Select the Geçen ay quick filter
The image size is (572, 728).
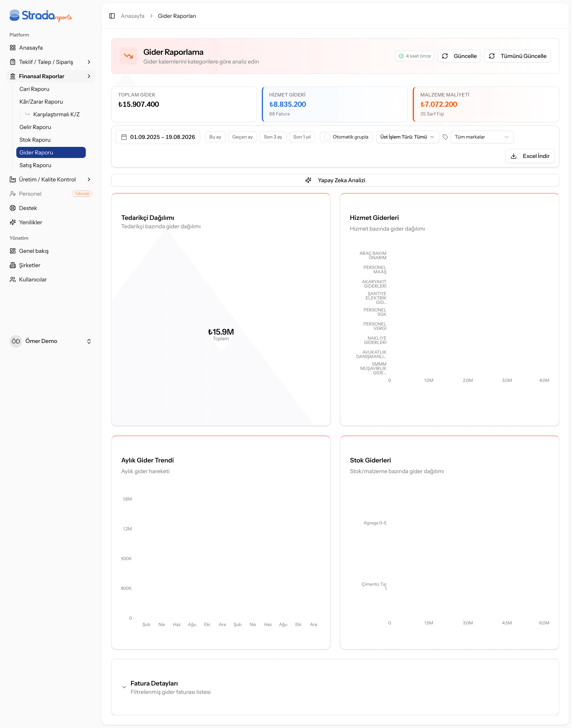[243, 137]
